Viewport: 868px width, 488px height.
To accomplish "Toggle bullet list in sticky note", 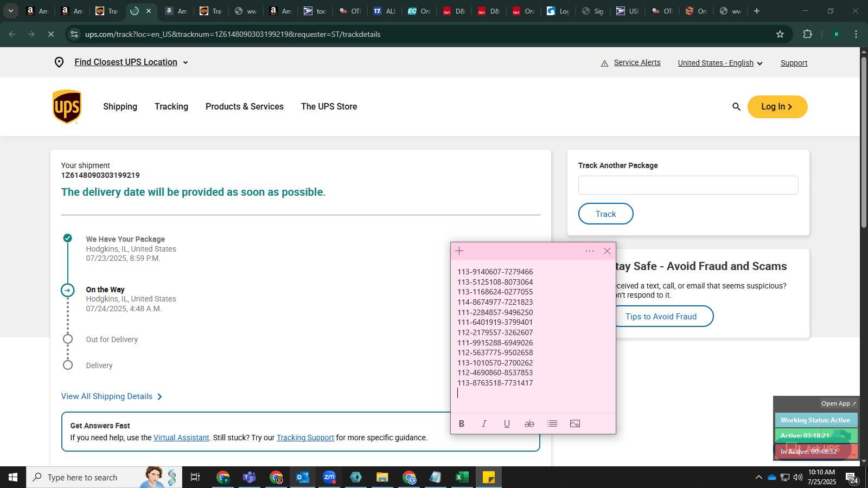I will [552, 423].
